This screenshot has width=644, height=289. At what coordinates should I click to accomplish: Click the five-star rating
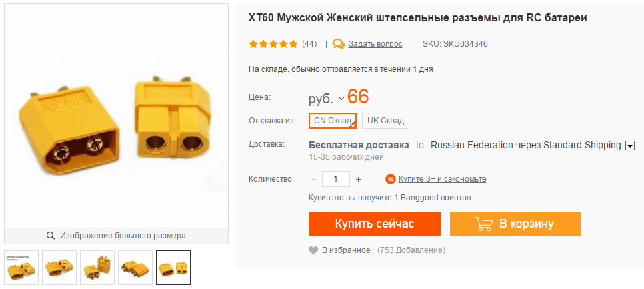pos(273,44)
